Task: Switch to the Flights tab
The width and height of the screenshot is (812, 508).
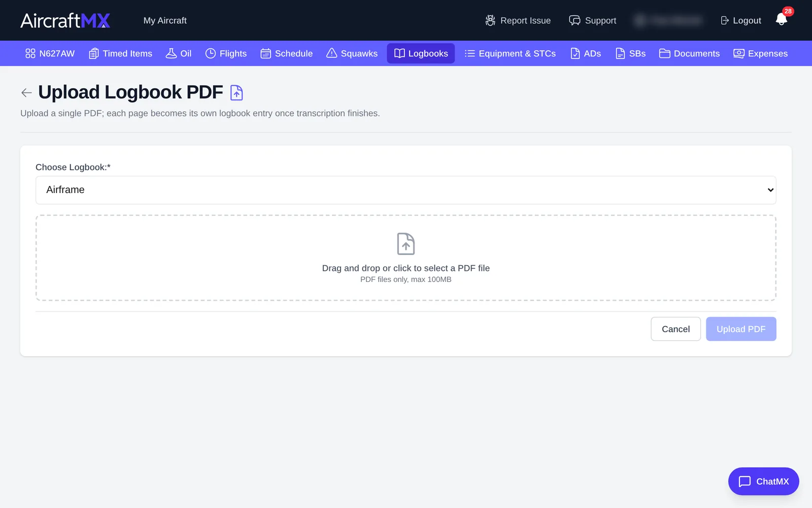Action: pyautogui.click(x=226, y=53)
